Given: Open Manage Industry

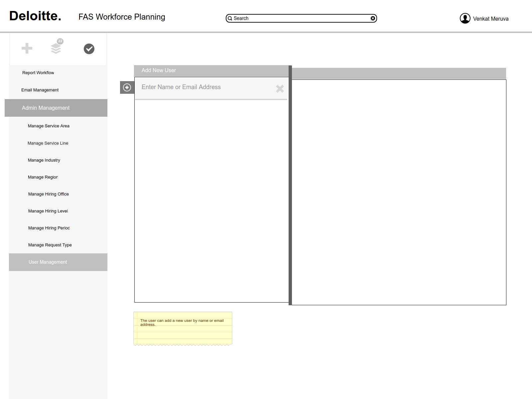Looking at the screenshot, I should (x=44, y=160).
